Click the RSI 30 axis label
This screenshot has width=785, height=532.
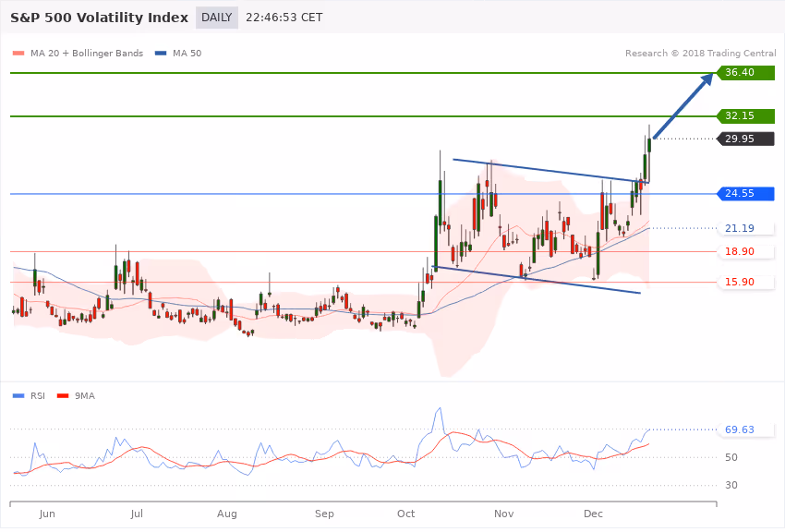(x=731, y=485)
